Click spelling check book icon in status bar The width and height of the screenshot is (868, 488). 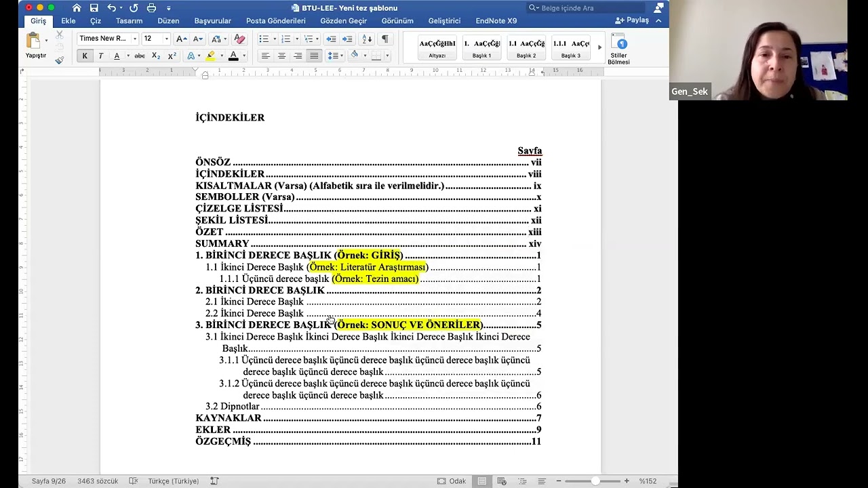(134, 481)
